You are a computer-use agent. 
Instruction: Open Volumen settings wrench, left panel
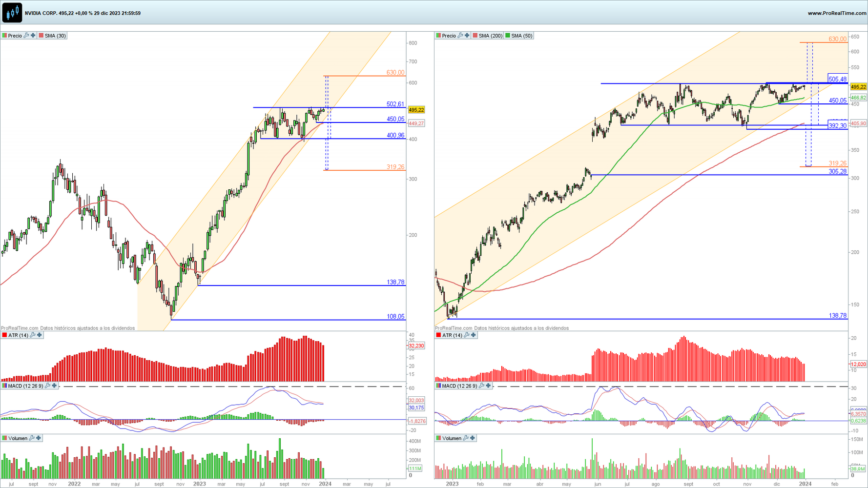click(x=32, y=438)
